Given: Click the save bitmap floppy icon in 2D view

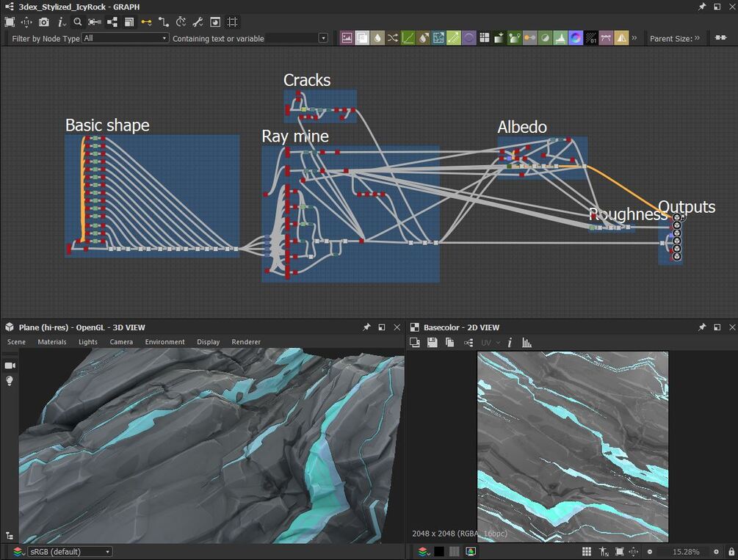Looking at the screenshot, I should tap(432, 343).
